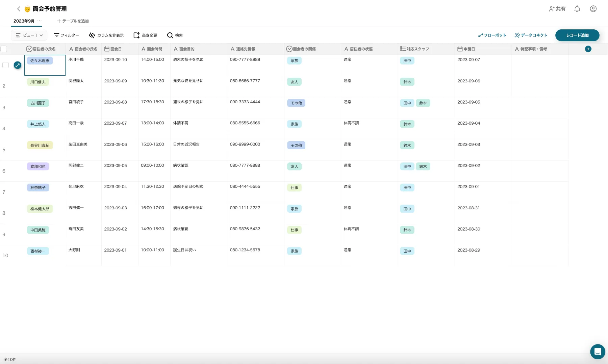
Task: Select the 佐々木理恵 resident tag
Action: pyautogui.click(x=40, y=61)
